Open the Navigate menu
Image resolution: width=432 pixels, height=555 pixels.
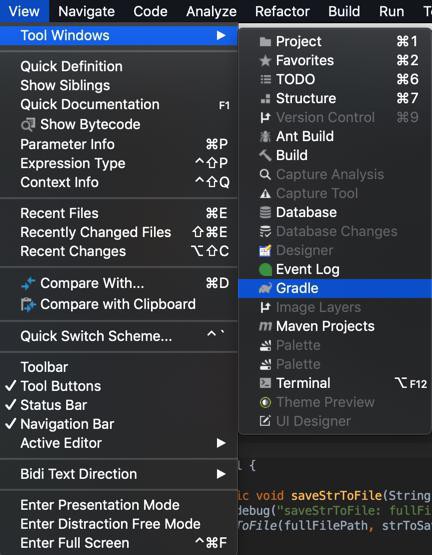click(x=86, y=11)
